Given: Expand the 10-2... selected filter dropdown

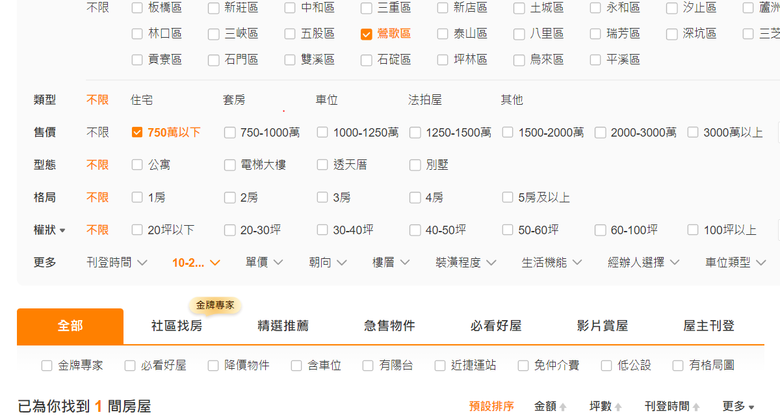Looking at the screenshot, I should point(196,263).
